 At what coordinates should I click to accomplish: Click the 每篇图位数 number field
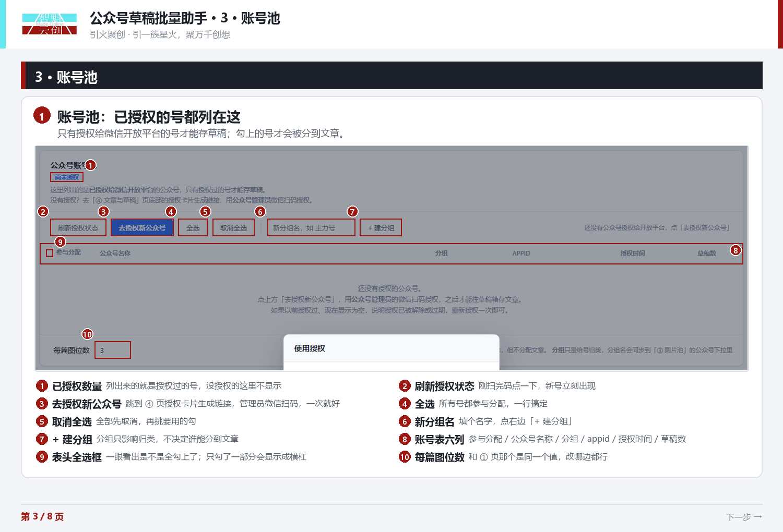(x=113, y=350)
